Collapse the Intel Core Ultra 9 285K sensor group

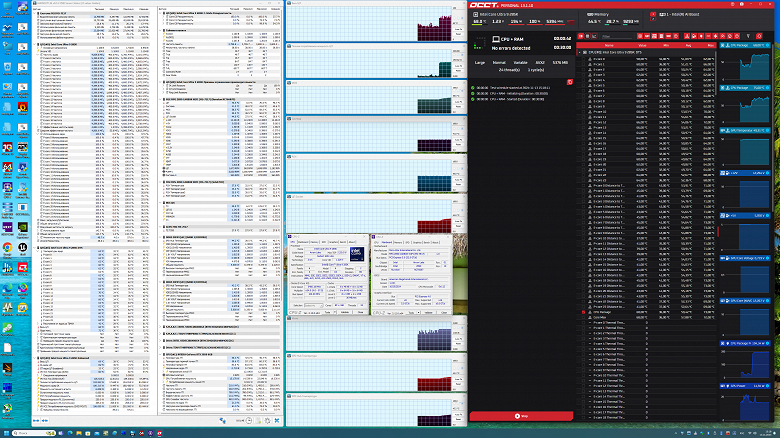pyautogui.click(x=580, y=52)
